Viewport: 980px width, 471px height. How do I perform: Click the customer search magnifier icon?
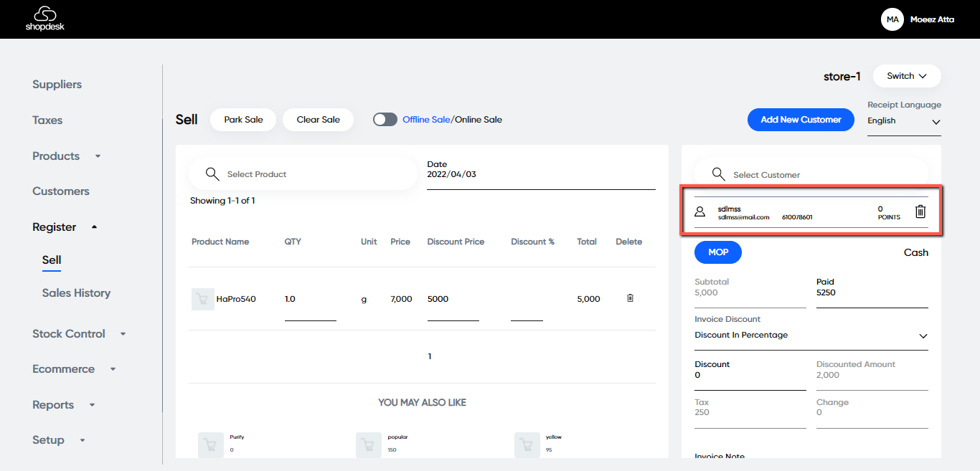[x=718, y=174]
